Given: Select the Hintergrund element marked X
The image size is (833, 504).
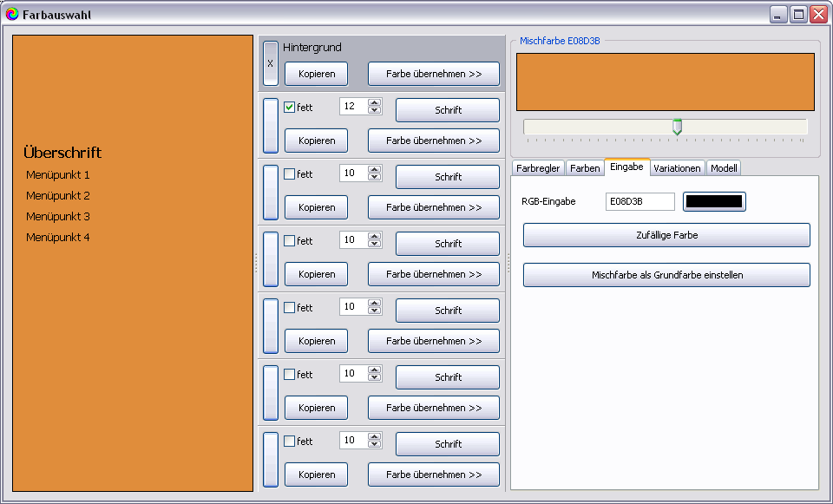Looking at the screenshot, I should click(x=271, y=63).
